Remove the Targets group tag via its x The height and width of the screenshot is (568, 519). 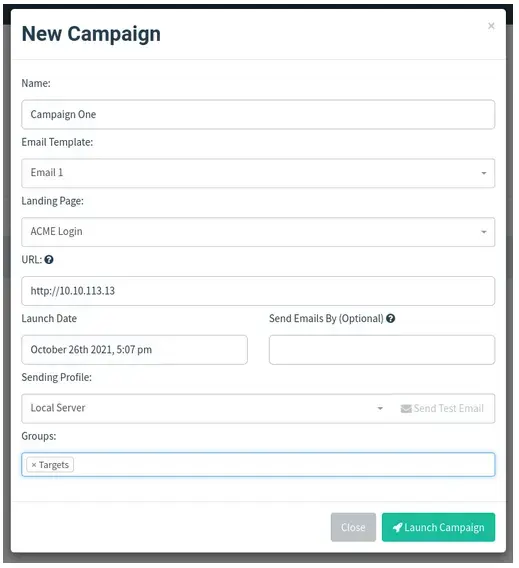coord(34,465)
